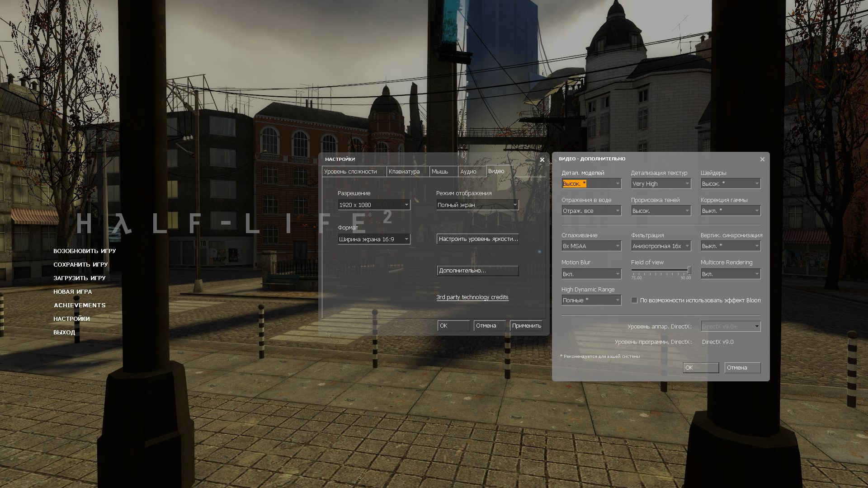Click Настроить уровень яркости button

pos(477,239)
